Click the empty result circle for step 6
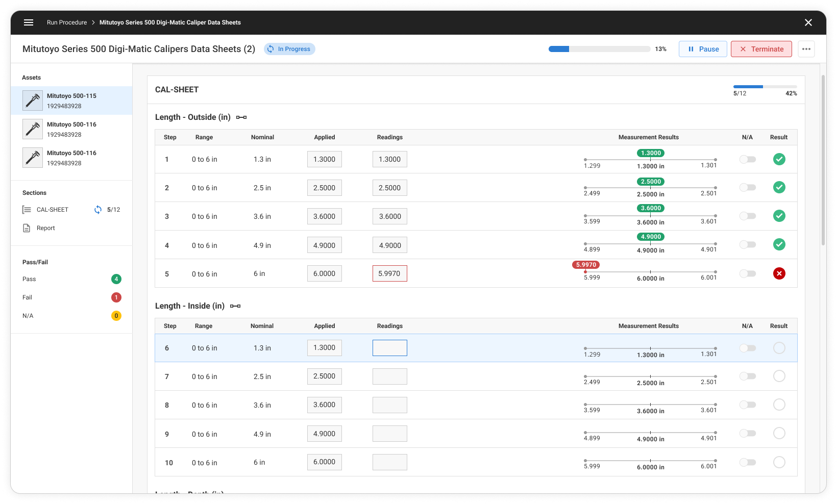The height and width of the screenshot is (504, 837). [779, 348]
